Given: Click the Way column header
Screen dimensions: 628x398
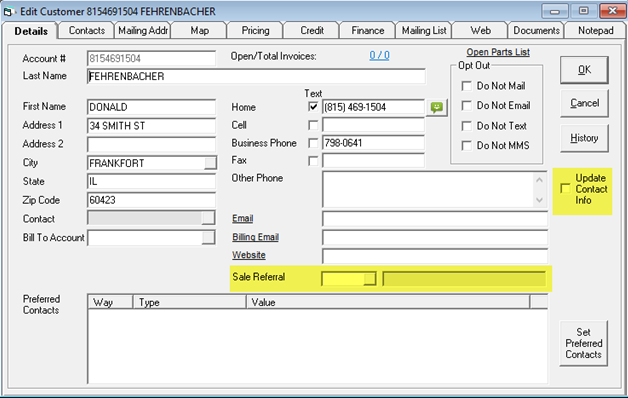Looking at the screenshot, I should coord(110,302).
